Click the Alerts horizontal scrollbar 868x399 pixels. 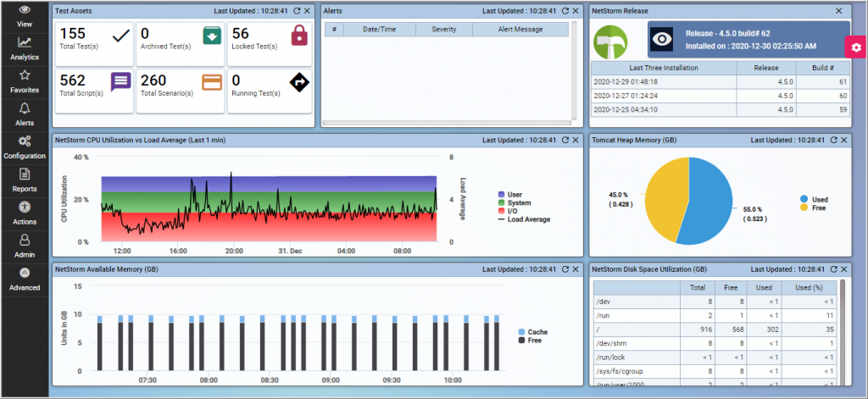(446, 123)
